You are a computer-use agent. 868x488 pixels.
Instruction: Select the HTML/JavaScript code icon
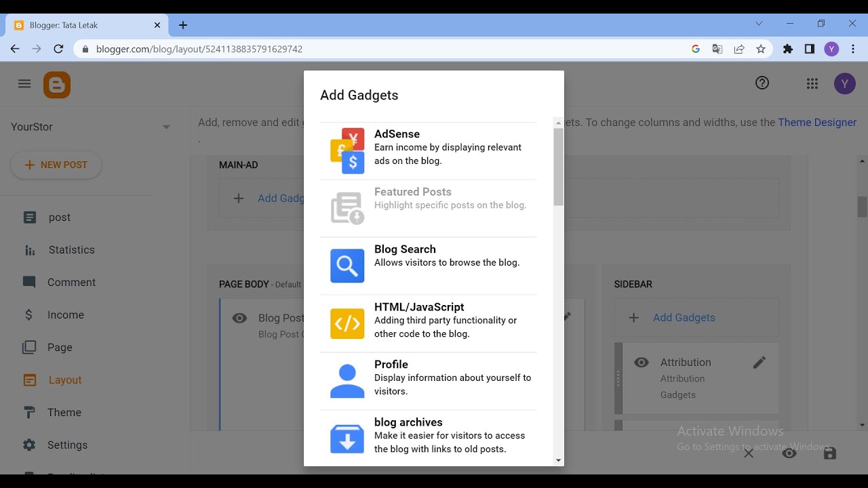click(347, 323)
